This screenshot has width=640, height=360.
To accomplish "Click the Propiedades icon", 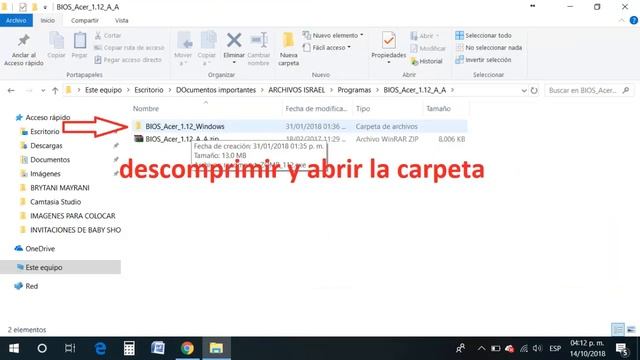I will 389,40.
